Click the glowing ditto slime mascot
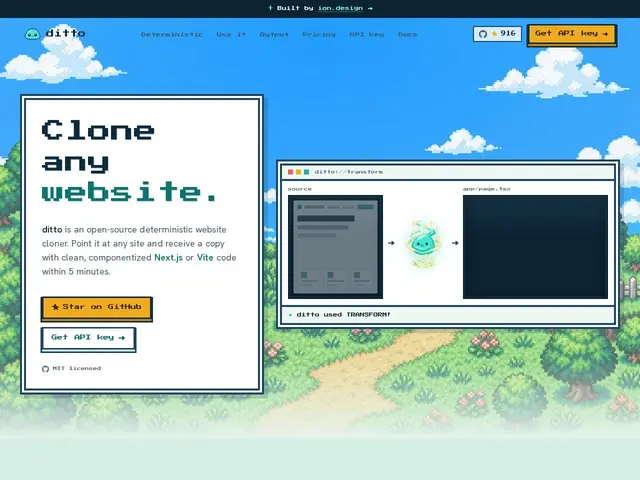 pyautogui.click(x=423, y=244)
